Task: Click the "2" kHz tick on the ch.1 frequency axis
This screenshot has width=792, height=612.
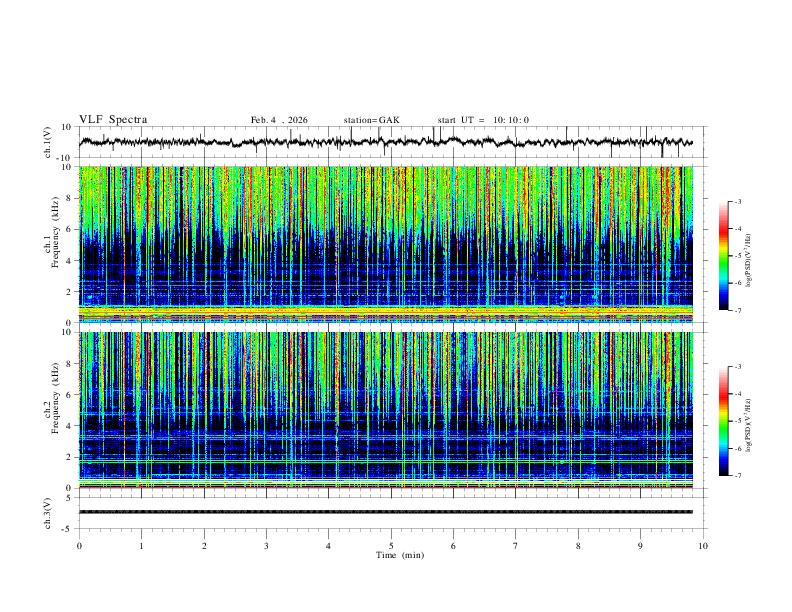Action: [69, 291]
